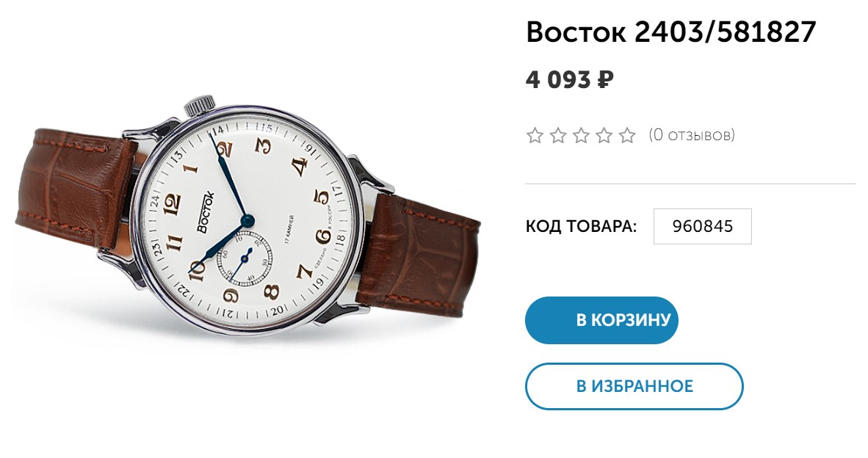This screenshot has width=868, height=458.
Task: Choose the fourth rating star
Action: pos(604,136)
